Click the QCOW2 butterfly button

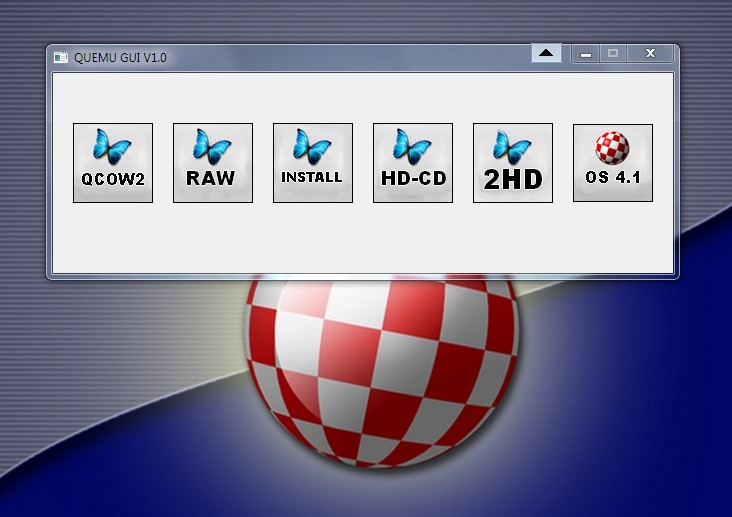(x=113, y=163)
